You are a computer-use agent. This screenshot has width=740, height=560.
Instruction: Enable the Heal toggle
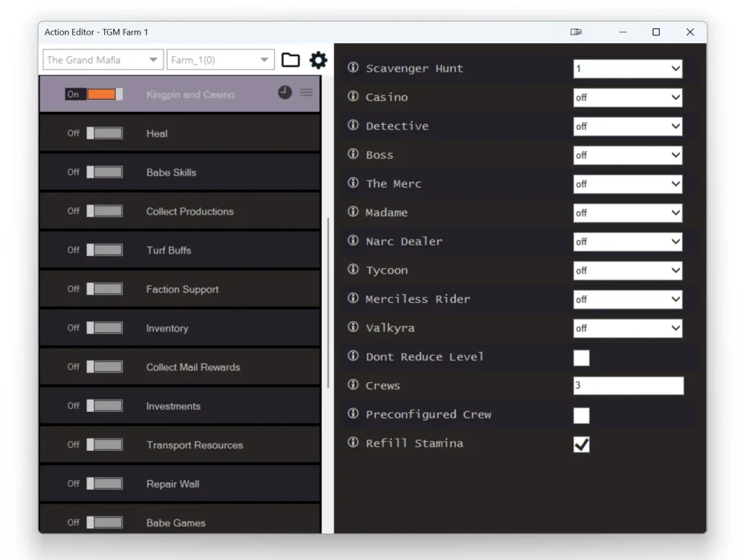click(105, 134)
